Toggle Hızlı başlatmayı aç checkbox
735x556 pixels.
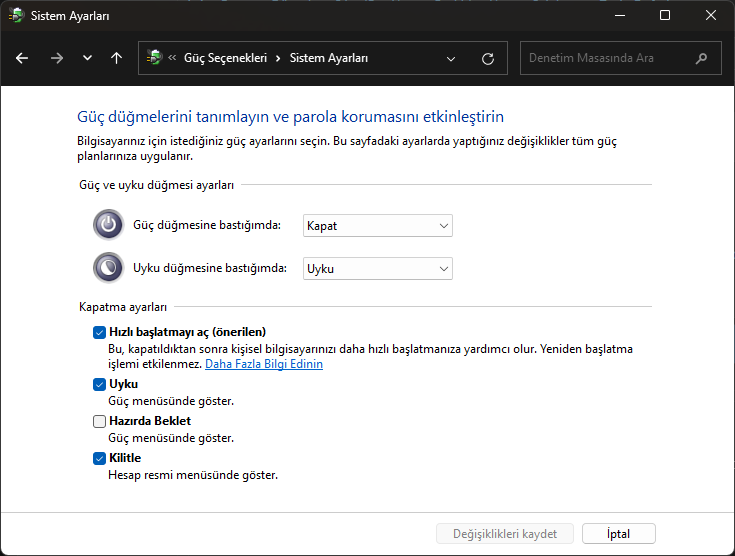[x=99, y=332]
